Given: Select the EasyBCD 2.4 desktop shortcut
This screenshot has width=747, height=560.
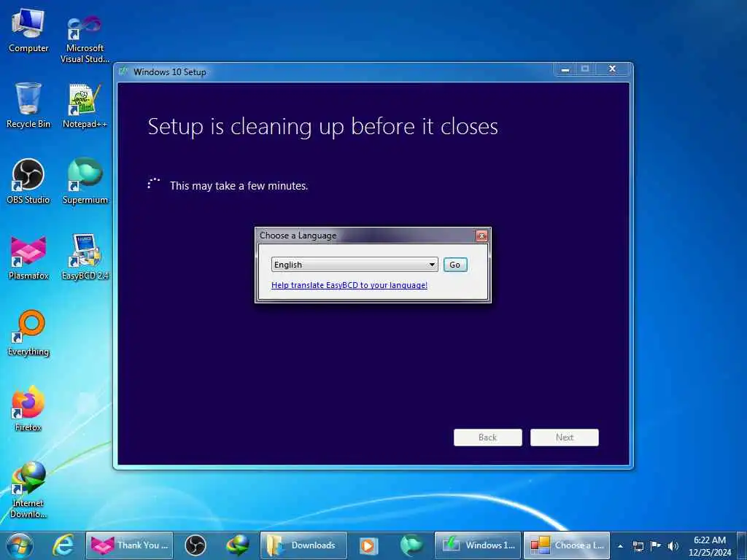Looking at the screenshot, I should 85,257.
